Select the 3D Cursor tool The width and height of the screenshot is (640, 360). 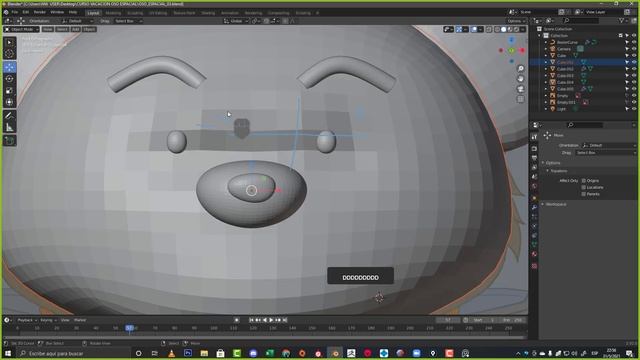click(9, 54)
